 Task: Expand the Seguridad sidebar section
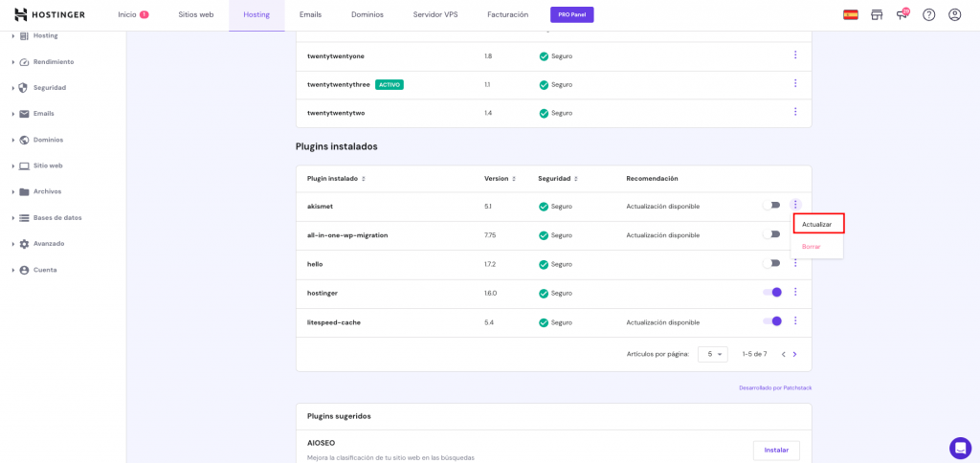(x=49, y=88)
